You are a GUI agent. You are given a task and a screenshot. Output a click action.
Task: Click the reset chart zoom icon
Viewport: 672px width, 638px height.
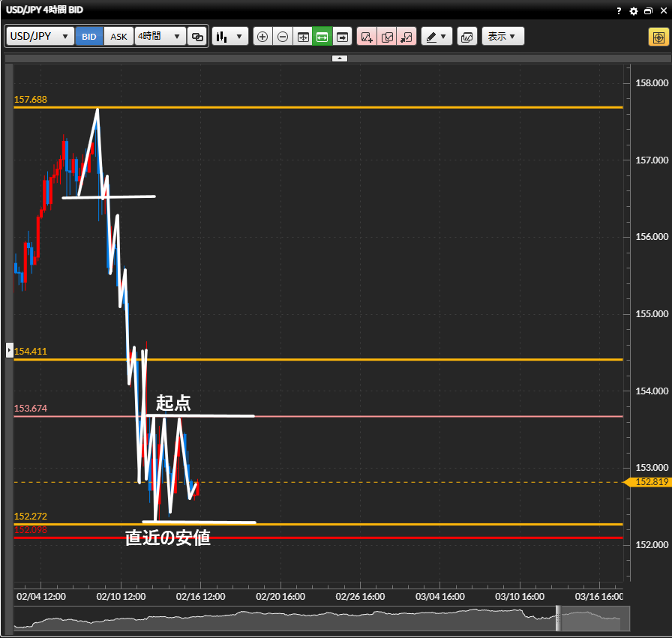coord(302,37)
